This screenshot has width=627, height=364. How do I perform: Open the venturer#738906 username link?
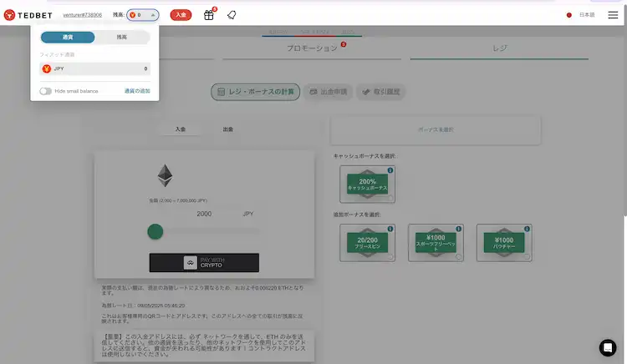tap(83, 15)
